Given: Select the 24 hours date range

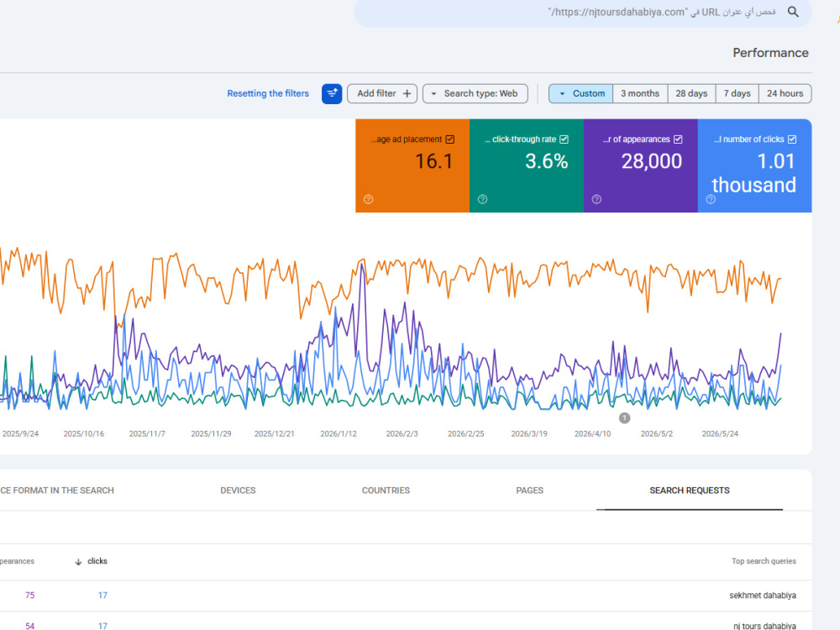Looking at the screenshot, I should tap(785, 94).
